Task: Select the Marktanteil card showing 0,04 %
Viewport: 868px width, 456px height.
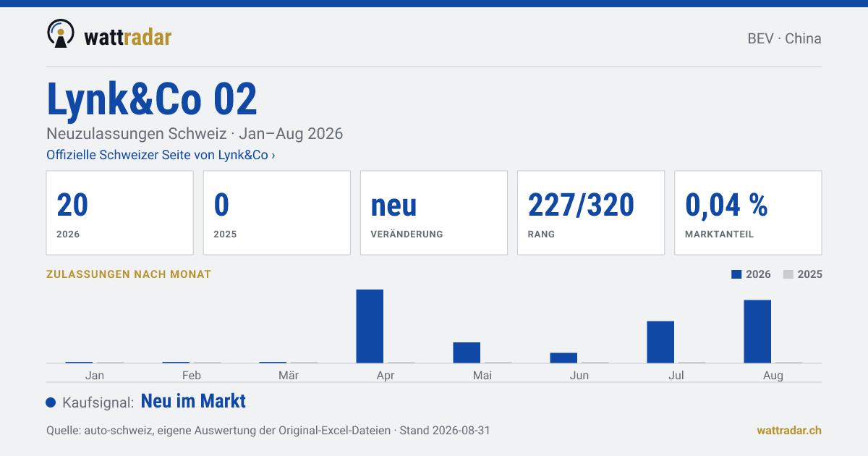Action: tap(748, 213)
